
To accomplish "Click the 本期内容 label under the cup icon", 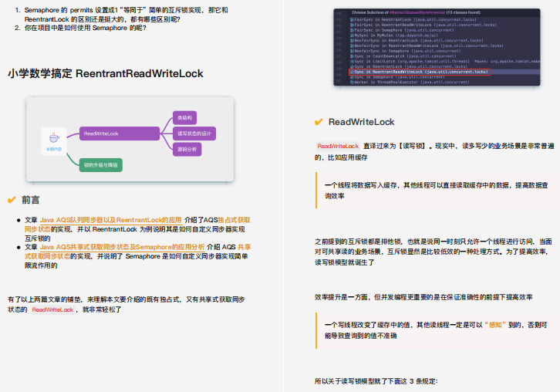I will click(x=54, y=150).
